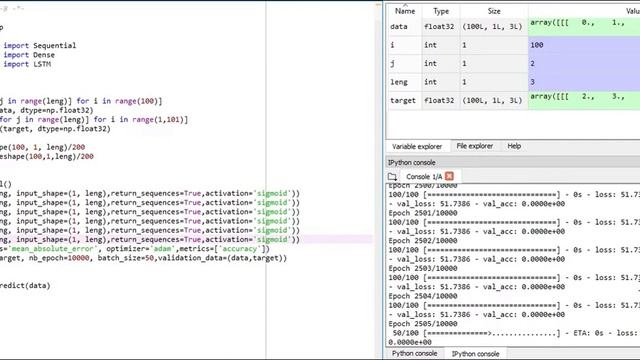This screenshot has height=360, width=640.
Task: Click console line Epoch 2502/10000
Action: [423, 241]
